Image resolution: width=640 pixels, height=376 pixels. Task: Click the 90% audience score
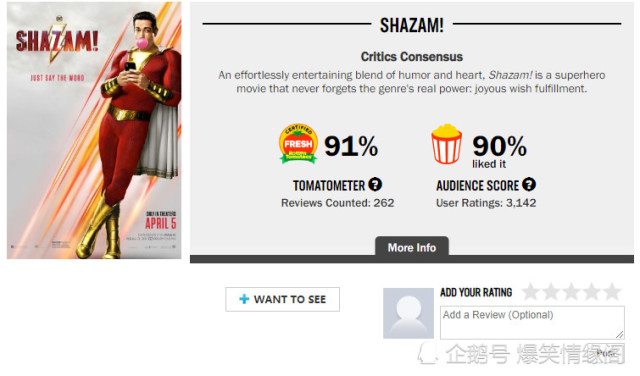pyautogui.click(x=499, y=146)
